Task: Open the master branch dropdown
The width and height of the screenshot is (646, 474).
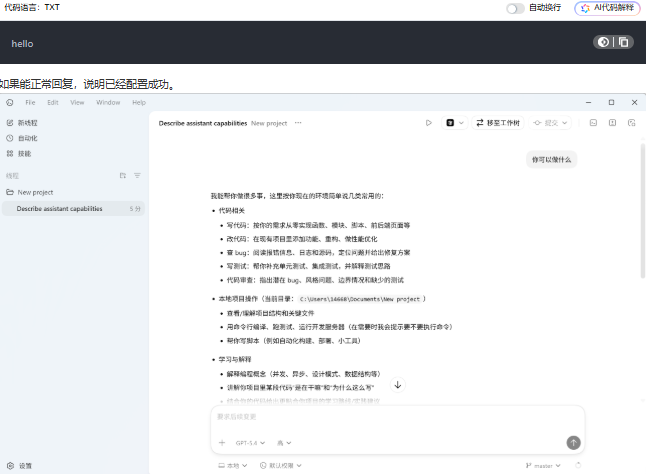Action: point(543,466)
